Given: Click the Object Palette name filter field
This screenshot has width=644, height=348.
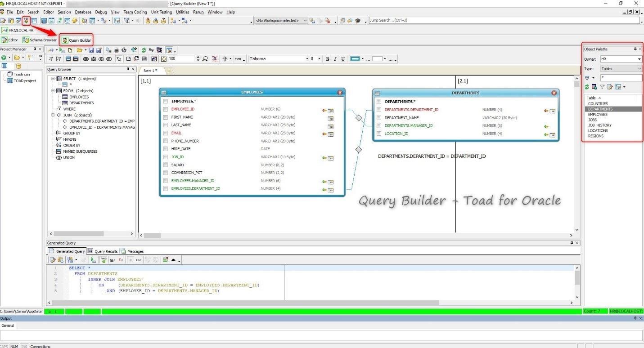Looking at the screenshot, I should point(621,78).
